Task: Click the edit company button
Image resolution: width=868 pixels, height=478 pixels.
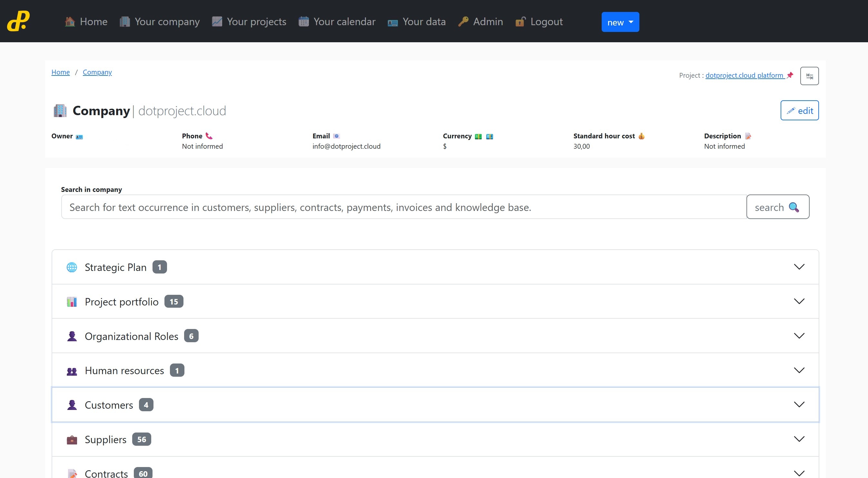Action: tap(799, 111)
